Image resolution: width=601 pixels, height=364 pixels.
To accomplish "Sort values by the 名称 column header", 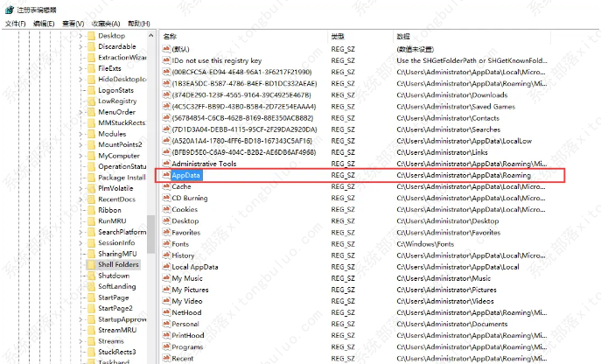I will tap(171, 37).
